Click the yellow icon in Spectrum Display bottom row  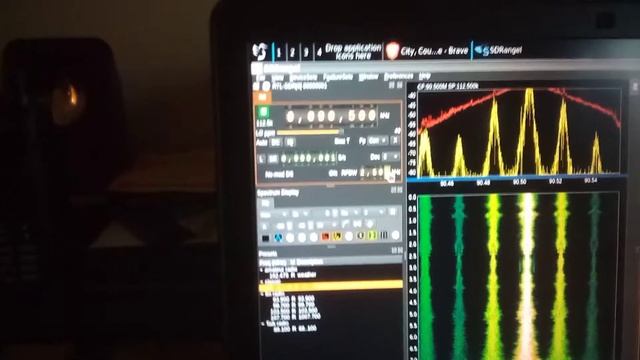338,236
